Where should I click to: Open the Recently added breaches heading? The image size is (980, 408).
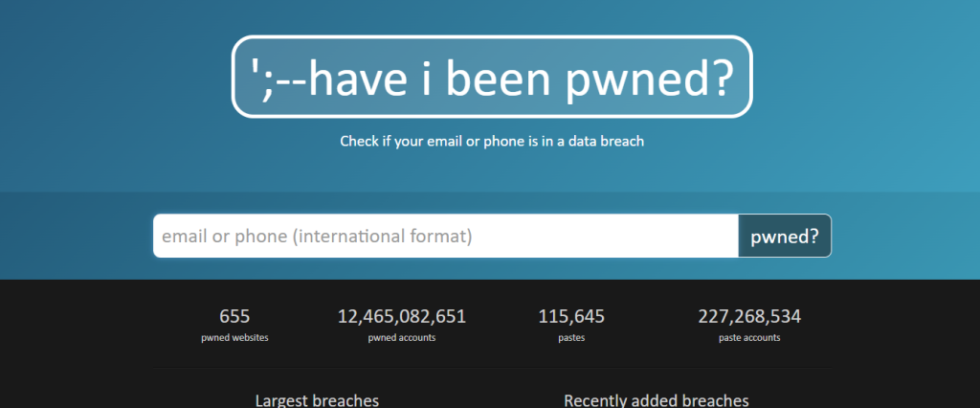point(657,400)
